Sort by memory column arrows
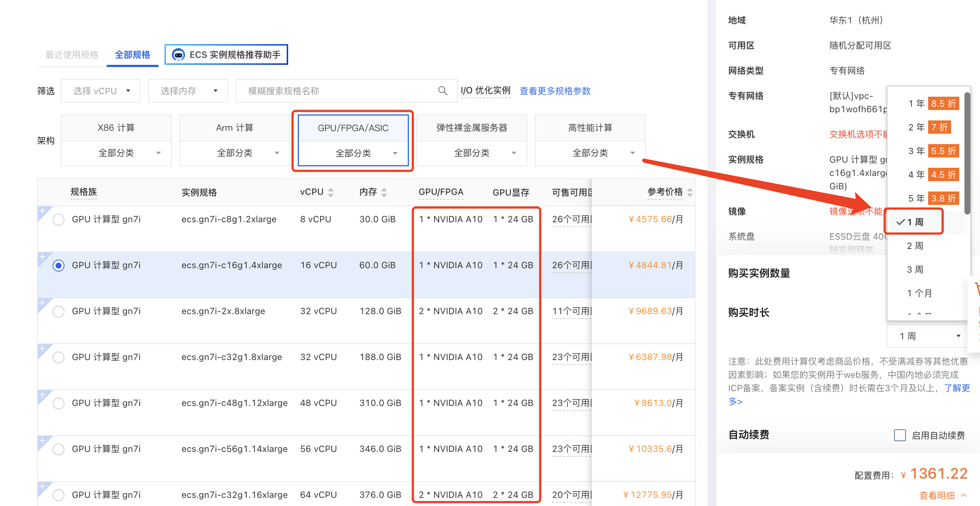The width and height of the screenshot is (980, 506). 384,193
